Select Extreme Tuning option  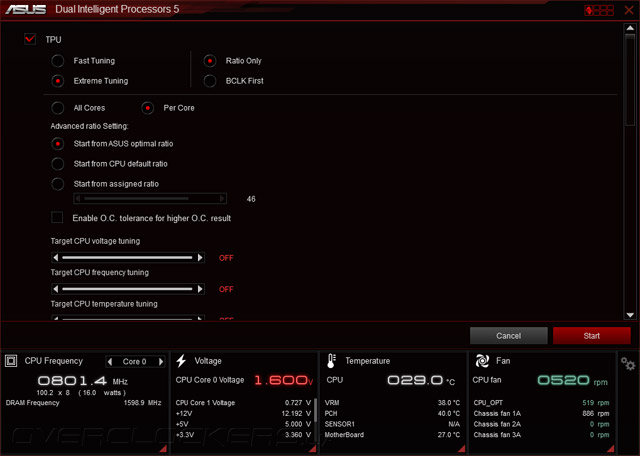(x=58, y=81)
